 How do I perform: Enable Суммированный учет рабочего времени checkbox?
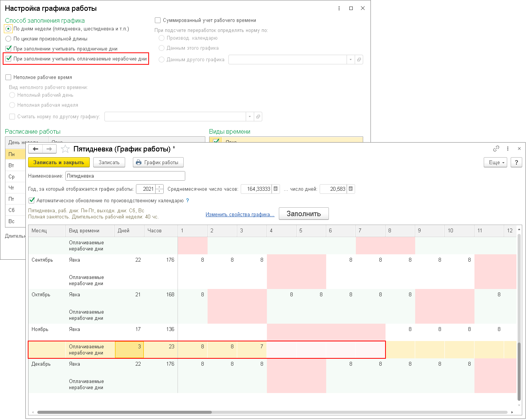pos(158,20)
